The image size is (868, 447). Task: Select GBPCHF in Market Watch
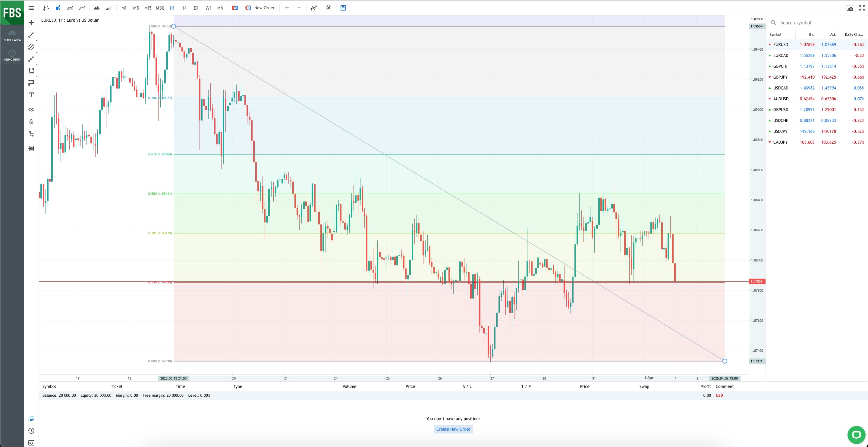(817, 66)
